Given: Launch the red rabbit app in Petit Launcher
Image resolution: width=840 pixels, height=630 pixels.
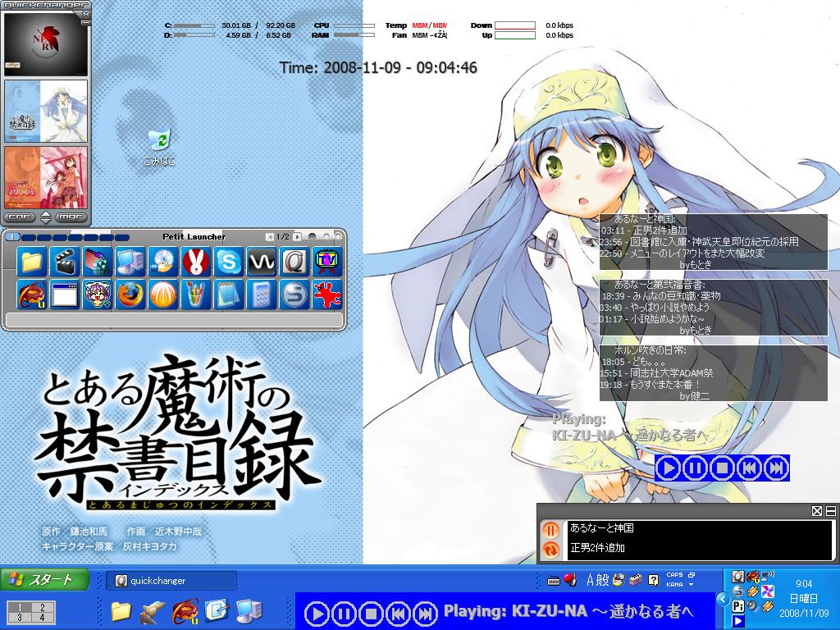Looking at the screenshot, I should 196,262.
